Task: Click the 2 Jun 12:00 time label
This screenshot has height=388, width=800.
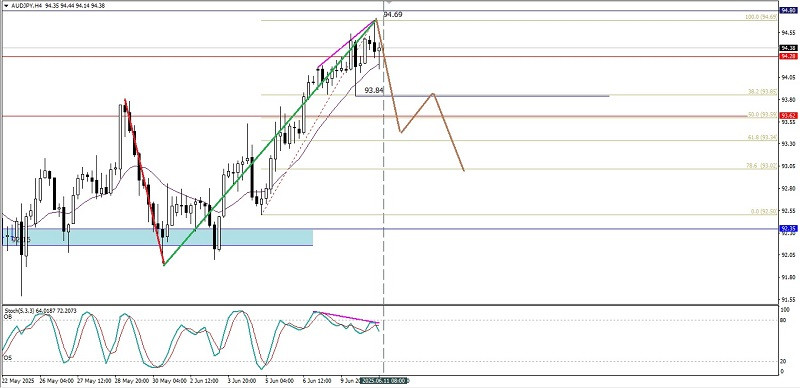Action: (204, 381)
